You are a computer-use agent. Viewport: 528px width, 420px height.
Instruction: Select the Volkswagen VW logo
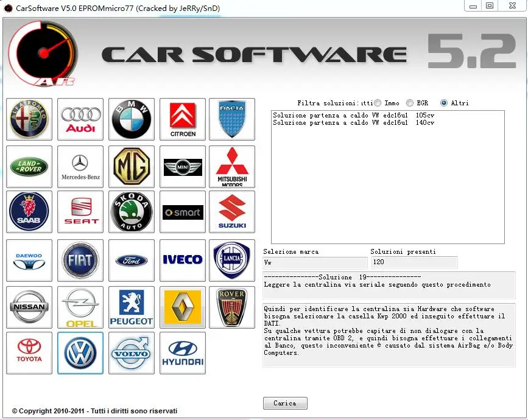pos(80,353)
